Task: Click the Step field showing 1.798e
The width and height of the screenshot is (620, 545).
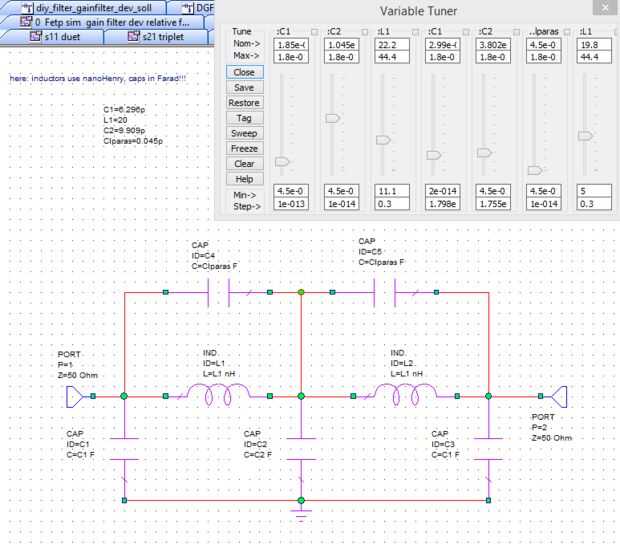Action: pos(442,204)
